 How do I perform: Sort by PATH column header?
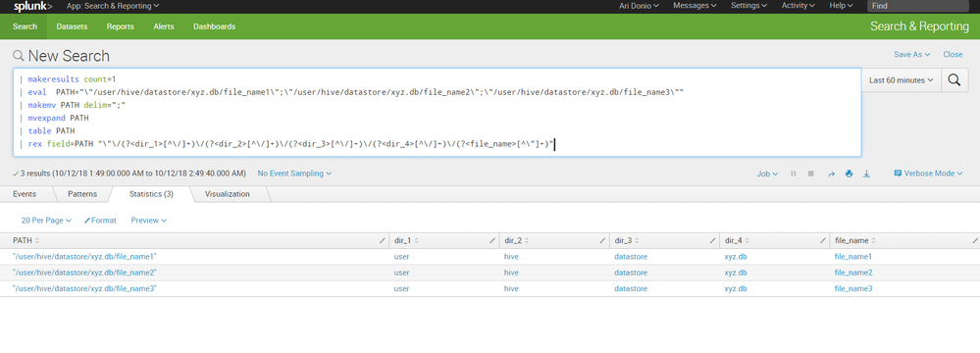26,240
